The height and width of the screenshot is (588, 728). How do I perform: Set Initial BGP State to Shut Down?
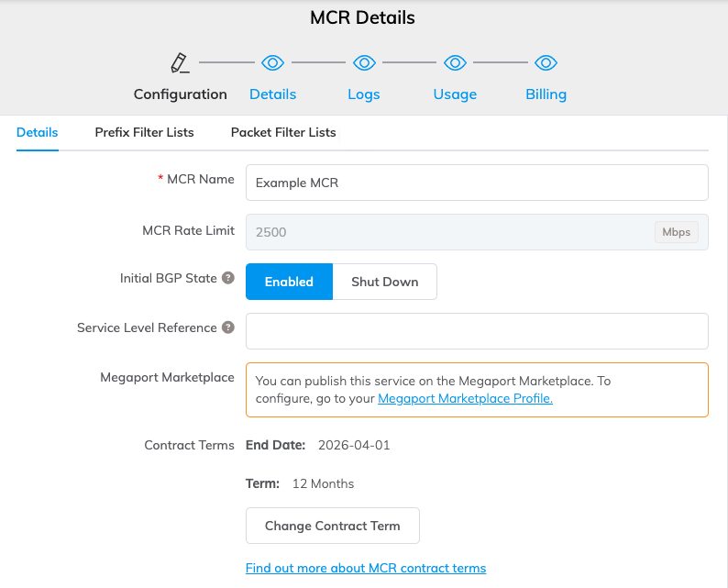[x=384, y=282]
